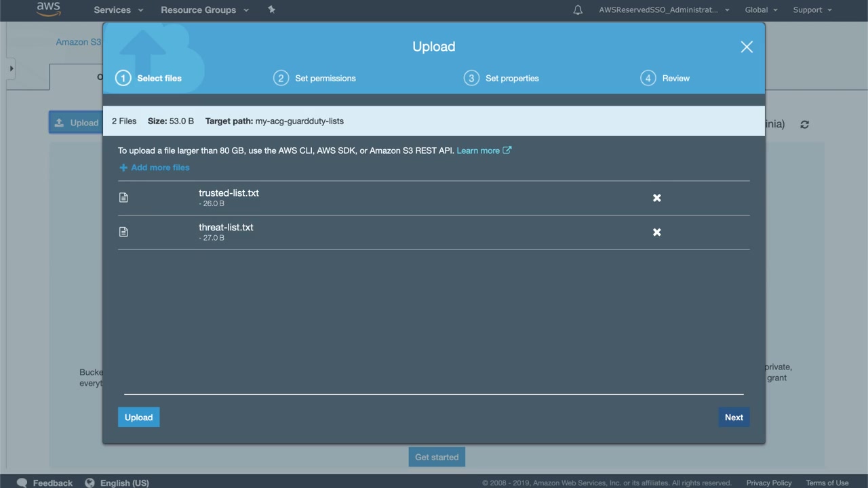The width and height of the screenshot is (868, 488).
Task: Remove threat-list.txt from the upload list
Action: coord(656,232)
